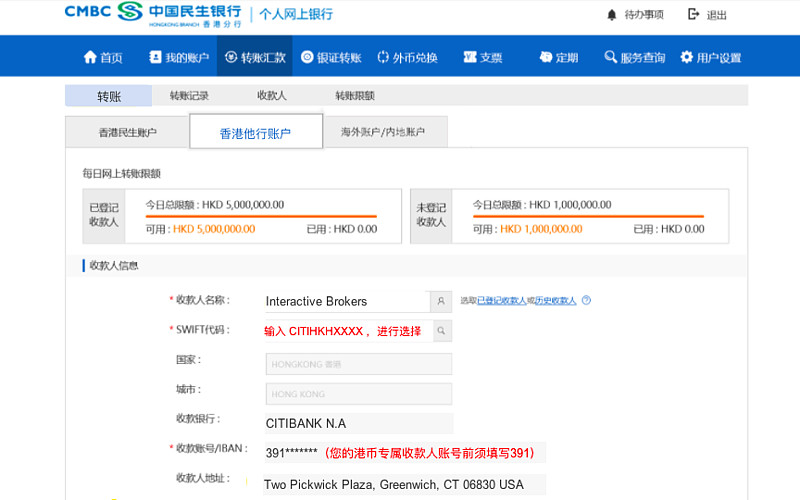Switch to 转账记录 tab

point(189,95)
